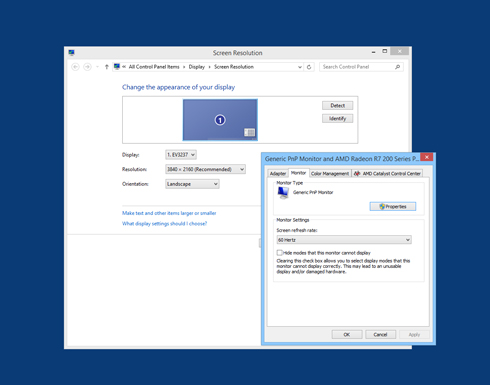
Task: Select the Monitor tab
Action: pos(298,173)
